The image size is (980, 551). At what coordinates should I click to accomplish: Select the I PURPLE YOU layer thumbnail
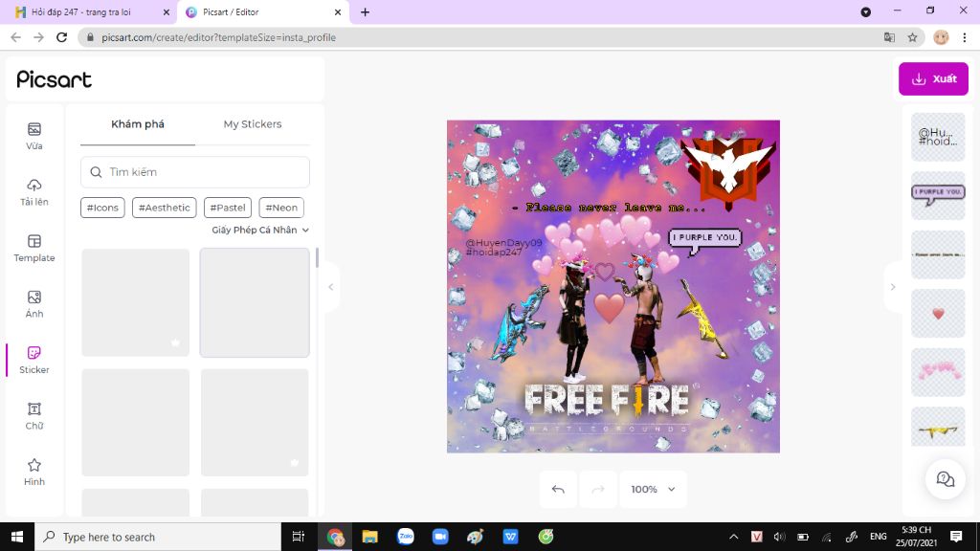(938, 195)
